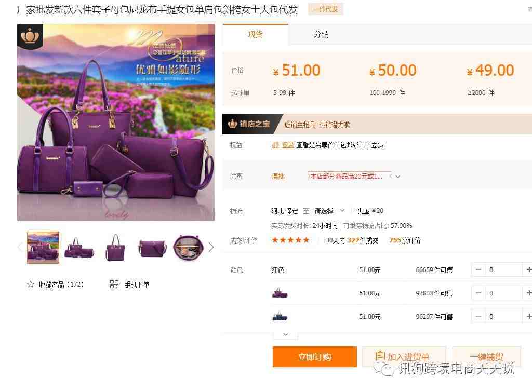This screenshot has height=392, width=532.
Task: Increase quantity for the purple bag row
Action: (x=528, y=293)
